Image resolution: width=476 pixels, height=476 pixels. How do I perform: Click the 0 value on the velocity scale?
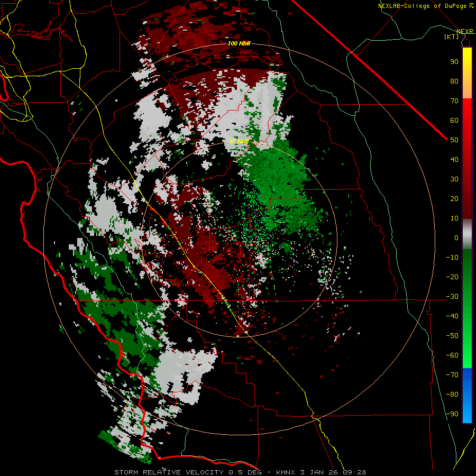456,237
